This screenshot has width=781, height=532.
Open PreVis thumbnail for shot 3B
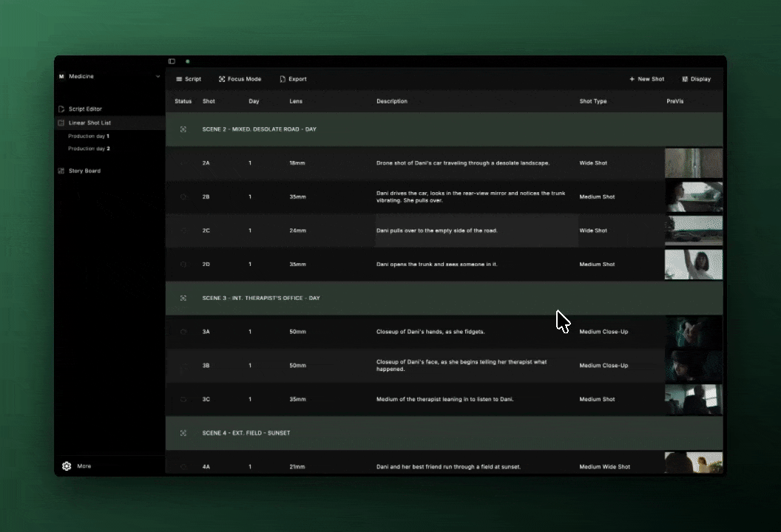[693, 365]
